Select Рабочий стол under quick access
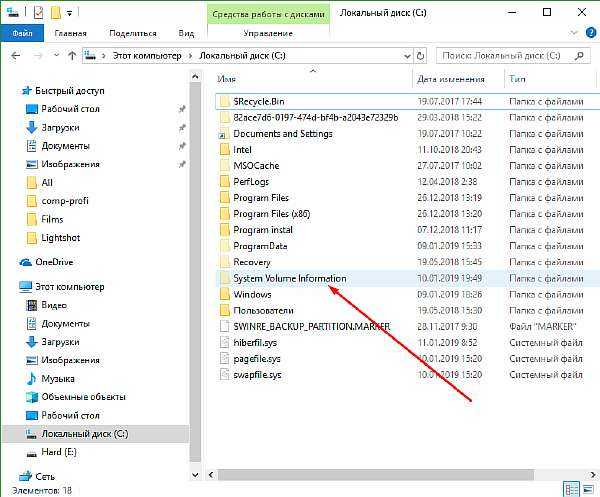Image resolution: width=600 pixels, height=497 pixels. click(70, 109)
